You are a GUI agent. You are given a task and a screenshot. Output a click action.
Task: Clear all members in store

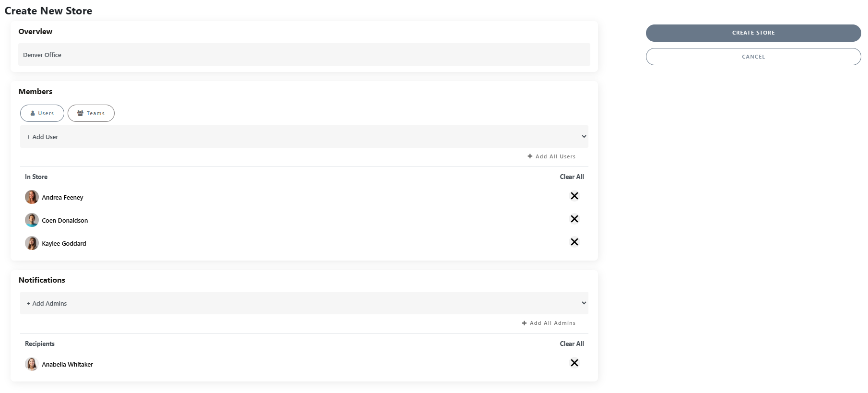click(572, 177)
